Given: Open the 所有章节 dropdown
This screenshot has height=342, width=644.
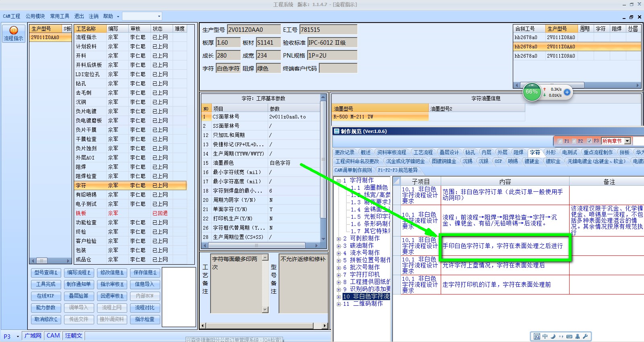Looking at the screenshot, I should (x=627, y=141).
